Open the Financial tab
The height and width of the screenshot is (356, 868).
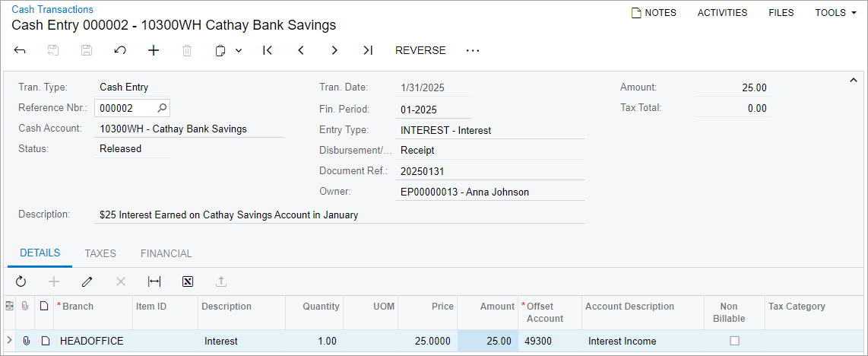coord(166,253)
